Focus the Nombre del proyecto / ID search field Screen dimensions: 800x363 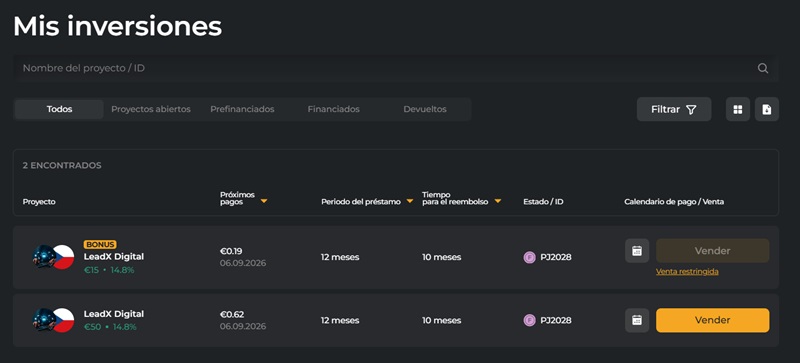pyautogui.click(x=395, y=68)
